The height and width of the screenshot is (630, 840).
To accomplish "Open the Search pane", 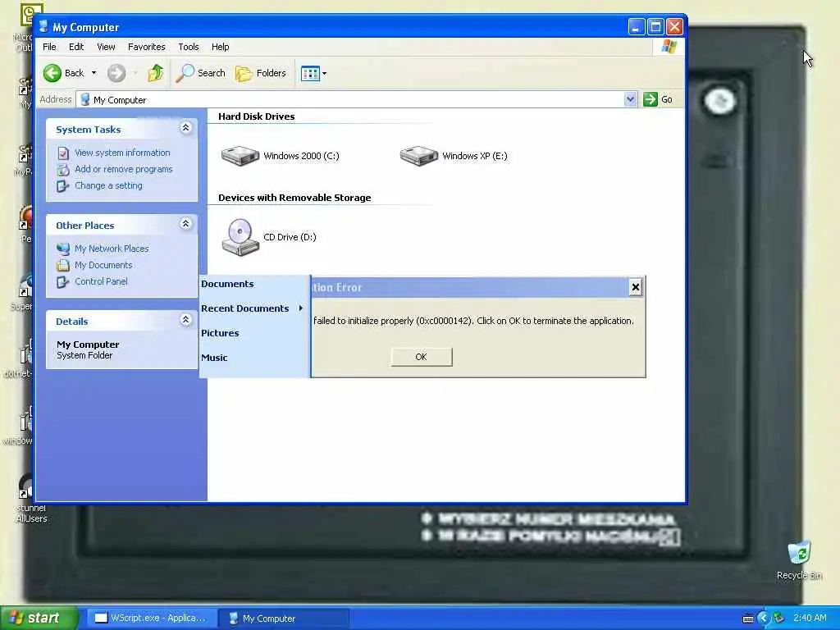I will [201, 73].
